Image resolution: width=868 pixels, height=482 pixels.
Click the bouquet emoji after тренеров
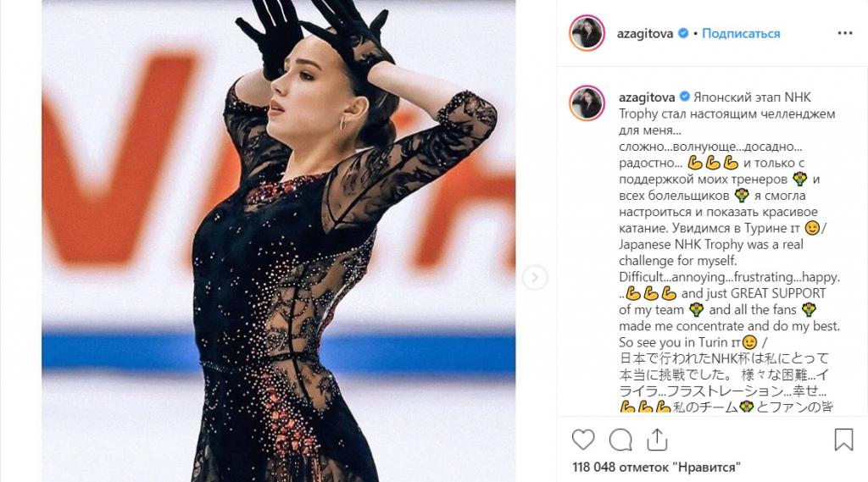pyautogui.click(x=800, y=179)
